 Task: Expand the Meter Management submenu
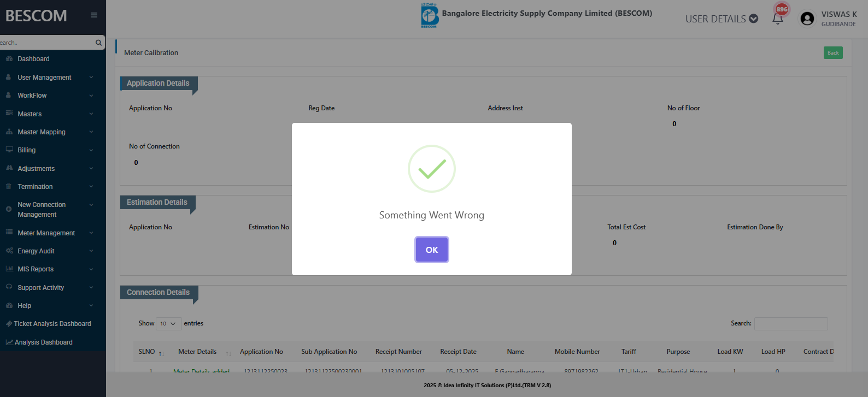(46, 233)
